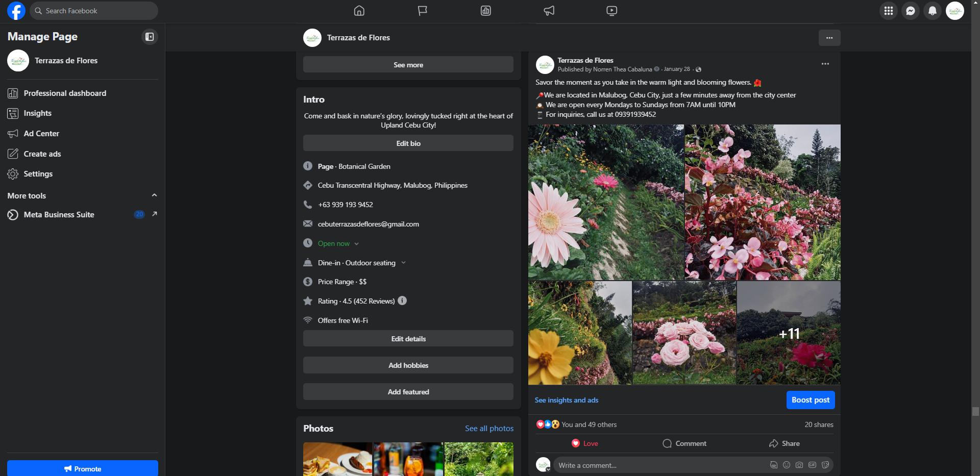Click the Add hobbies button
This screenshot has height=476, width=980.
408,365
